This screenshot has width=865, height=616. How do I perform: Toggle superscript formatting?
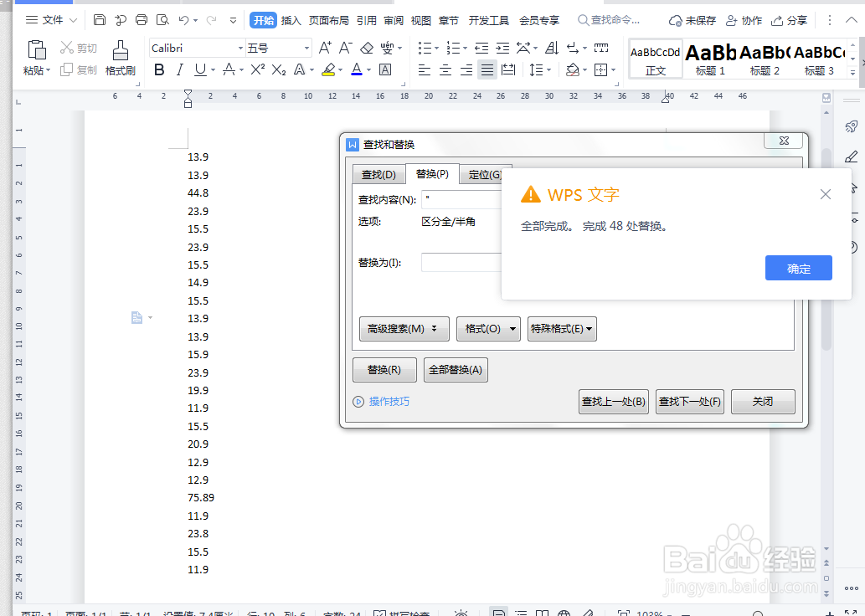[258, 69]
